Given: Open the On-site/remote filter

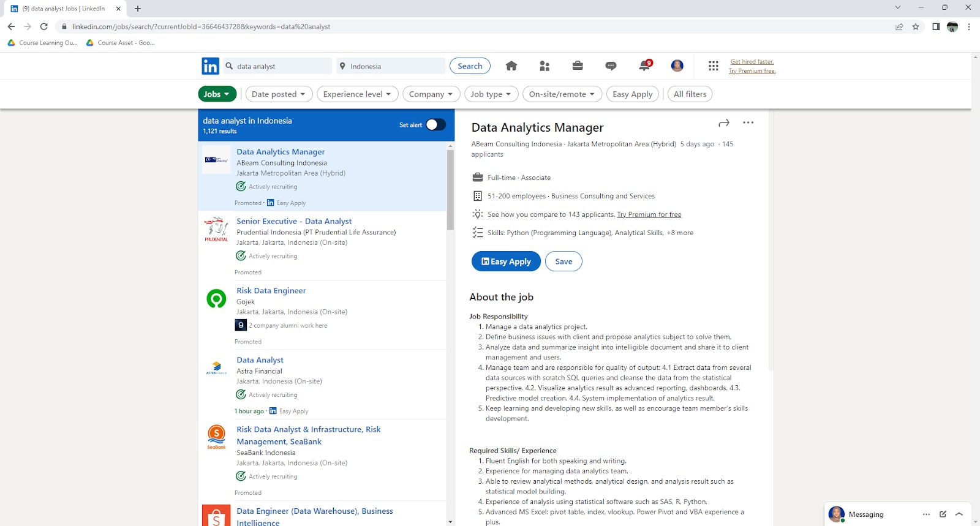Looking at the screenshot, I should 562,94.
